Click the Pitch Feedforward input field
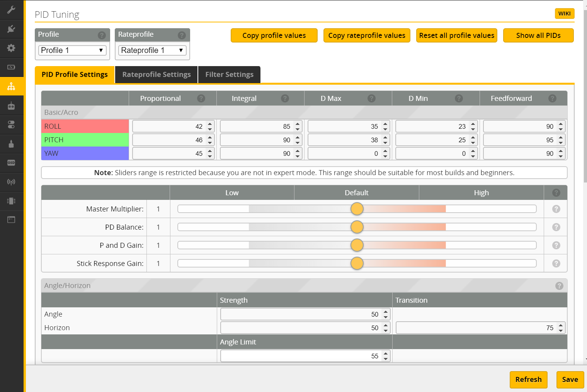This screenshot has width=587, height=392. pyautogui.click(x=519, y=140)
